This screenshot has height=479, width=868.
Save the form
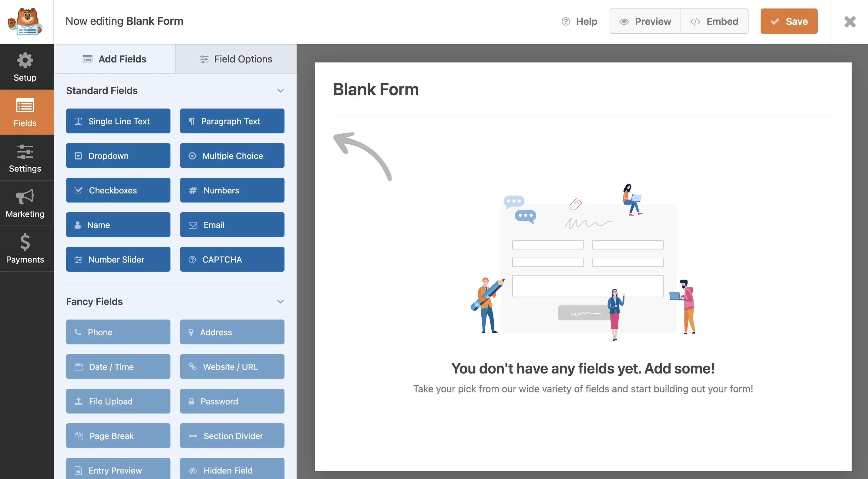[789, 22]
